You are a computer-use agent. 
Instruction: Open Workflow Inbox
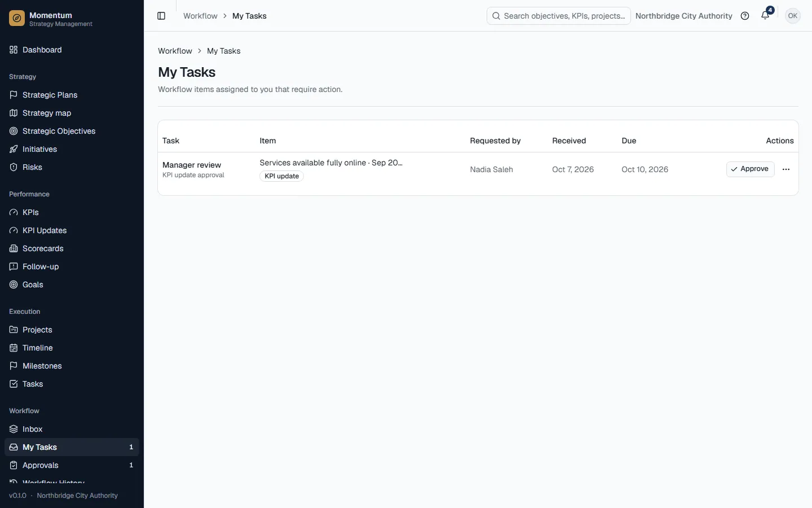(x=72, y=429)
